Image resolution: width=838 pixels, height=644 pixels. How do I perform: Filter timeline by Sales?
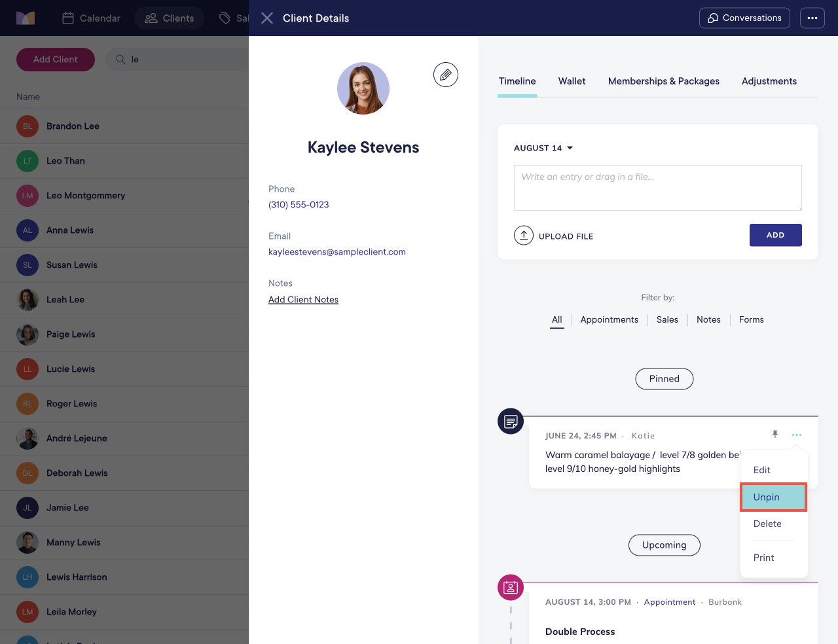pyautogui.click(x=667, y=319)
